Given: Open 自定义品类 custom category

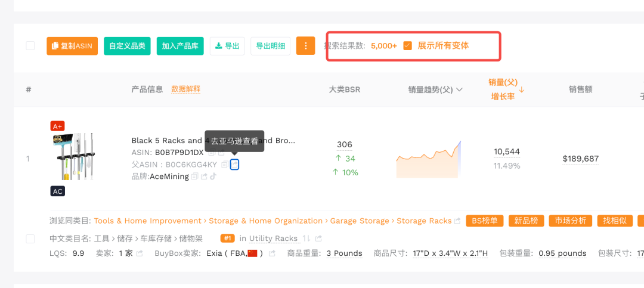Looking at the screenshot, I should click(x=128, y=46).
